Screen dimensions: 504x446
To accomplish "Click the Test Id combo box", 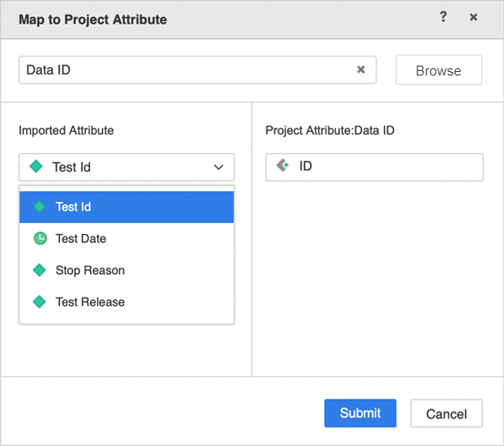I will coord(126,167).
